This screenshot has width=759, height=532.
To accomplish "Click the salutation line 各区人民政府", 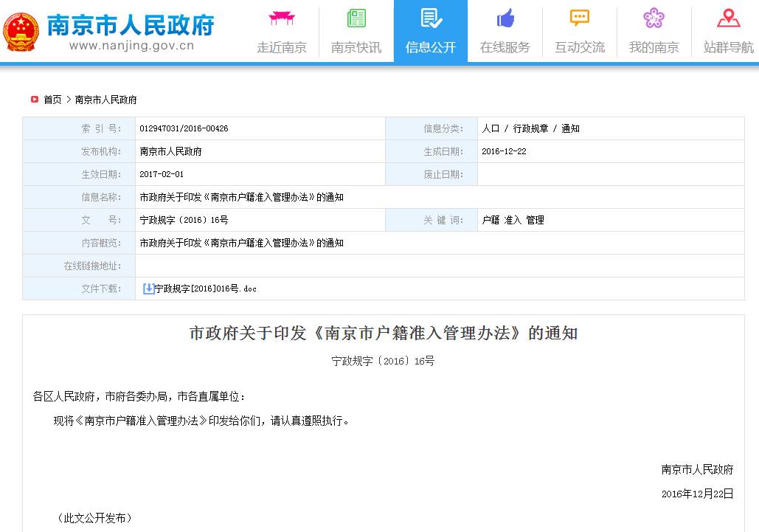I will (139, 397).
